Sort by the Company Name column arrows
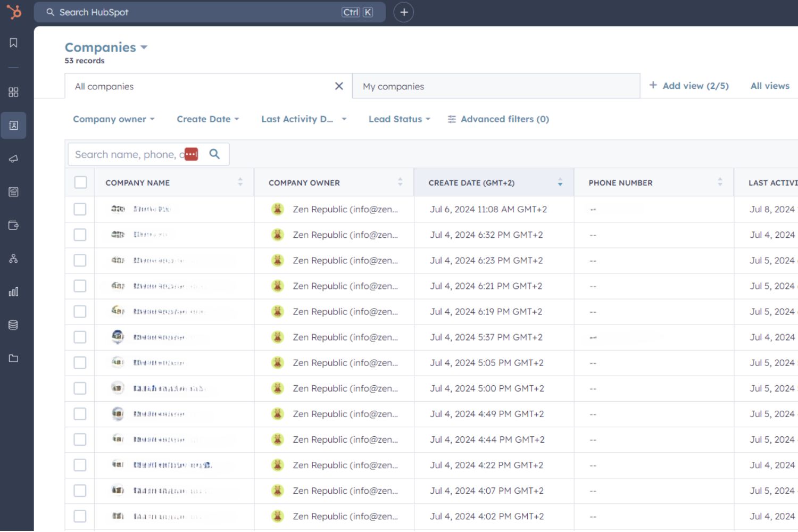 tap(240, 182)
